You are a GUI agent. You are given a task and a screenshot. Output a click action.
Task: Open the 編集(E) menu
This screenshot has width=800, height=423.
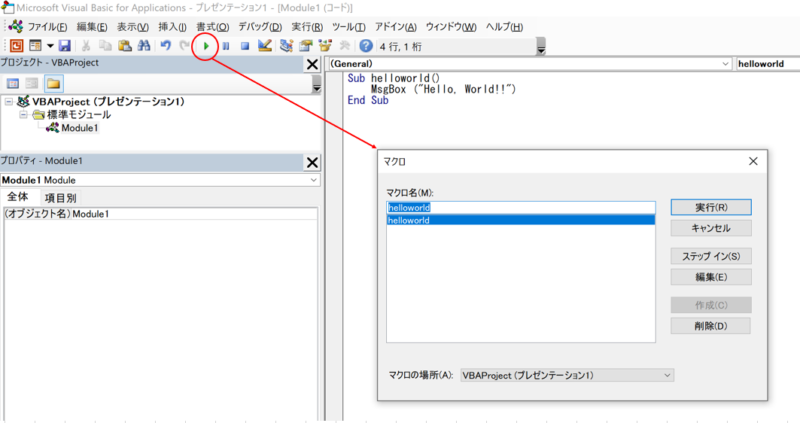coord(92,27)
